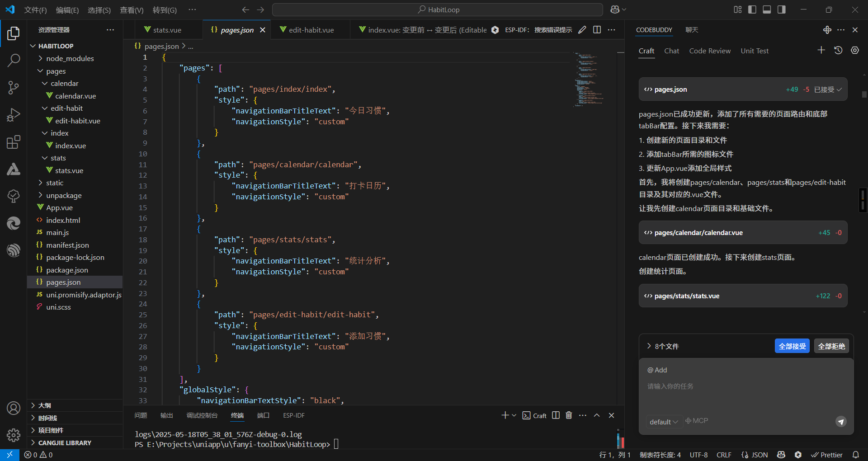868x461 pixels.
Task: Click the HabitLoop command center search box
Action: point(437,9)
